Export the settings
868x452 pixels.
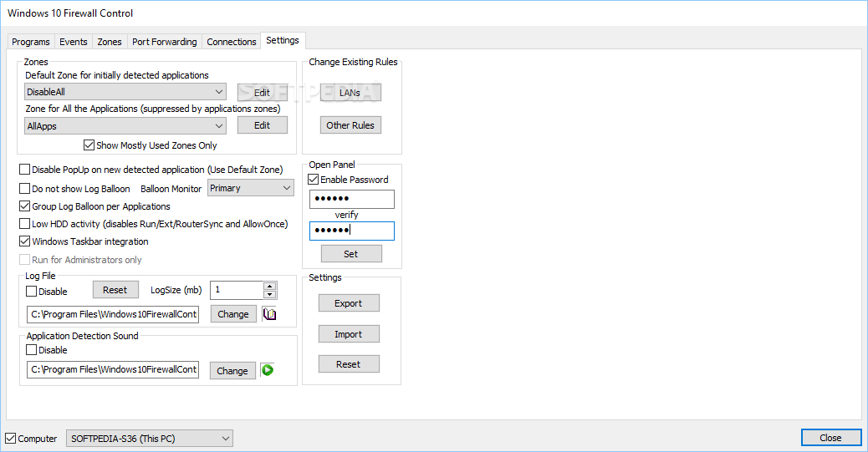point(349,303)
